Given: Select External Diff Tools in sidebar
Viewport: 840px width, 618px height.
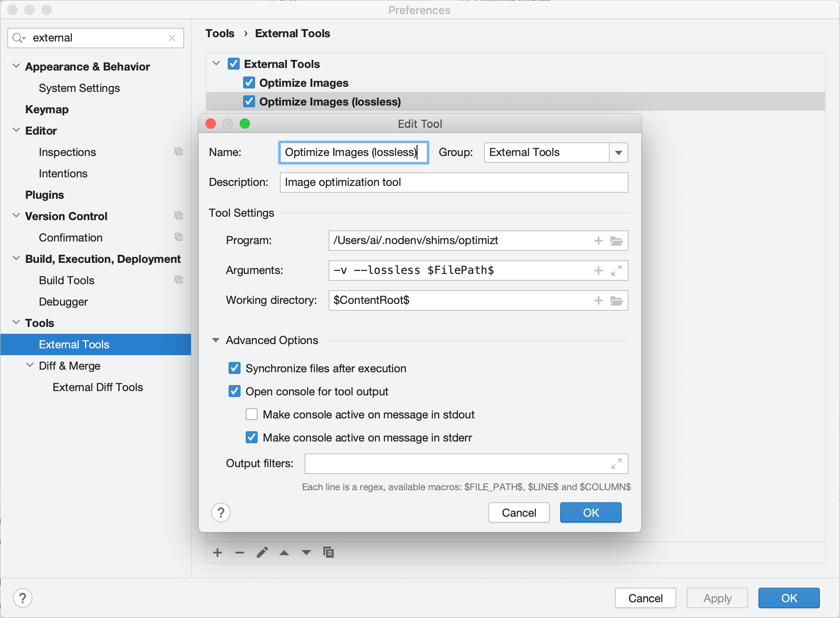Looking at the screenshot, I should [97, 387].
